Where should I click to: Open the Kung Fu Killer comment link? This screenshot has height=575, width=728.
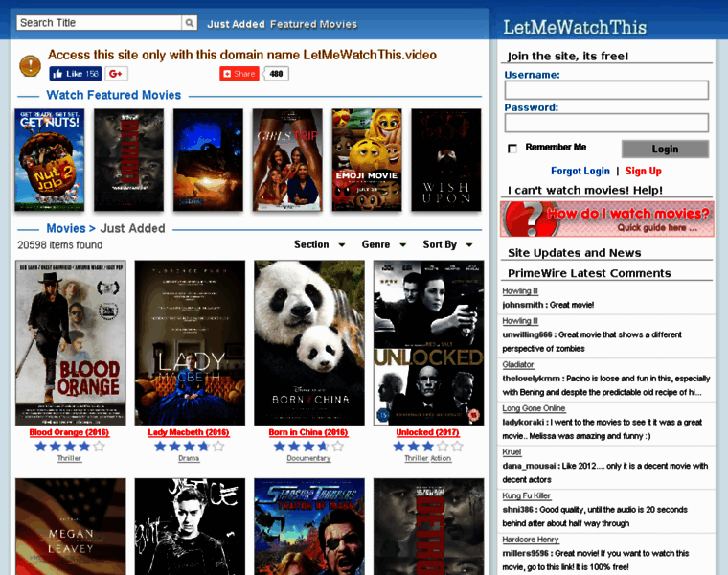click(527, 495)
